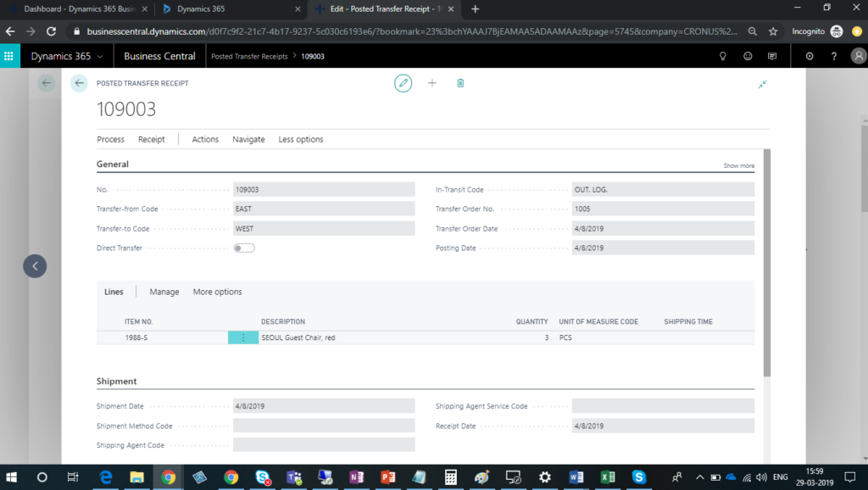Expand the left side panel chevron
868x490 pixels.
[35, 265]
